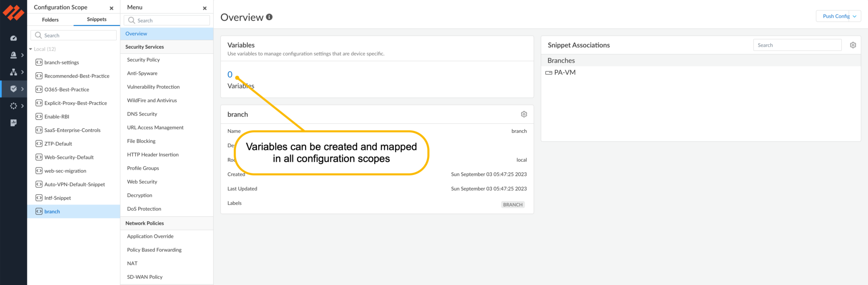
Task: Click the Push Config button
Action: tap(835, 16)
